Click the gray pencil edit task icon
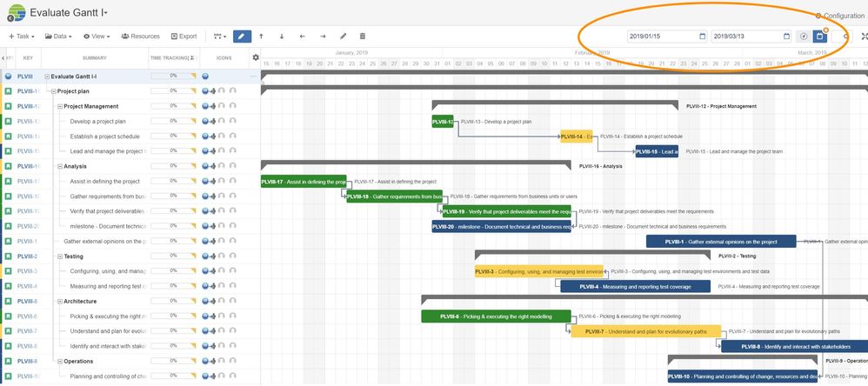Image resolution: width=868 pixels, height=386 pixels. 344,36
